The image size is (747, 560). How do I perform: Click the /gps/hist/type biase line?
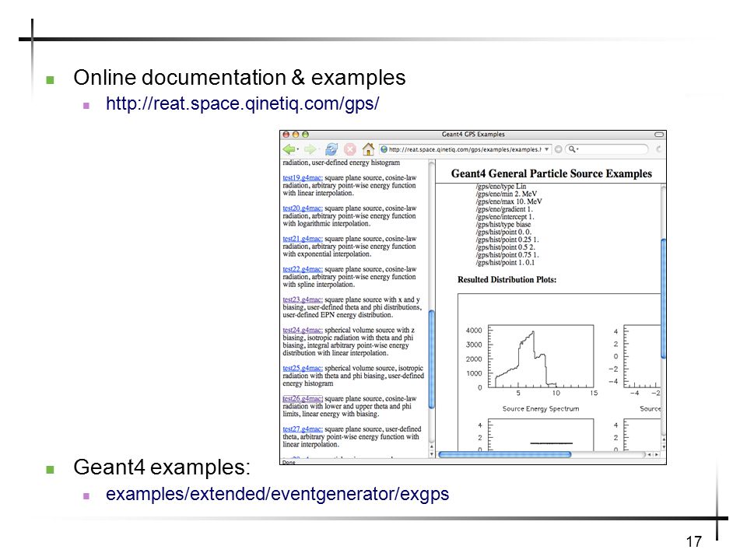(x=503, y=224)
